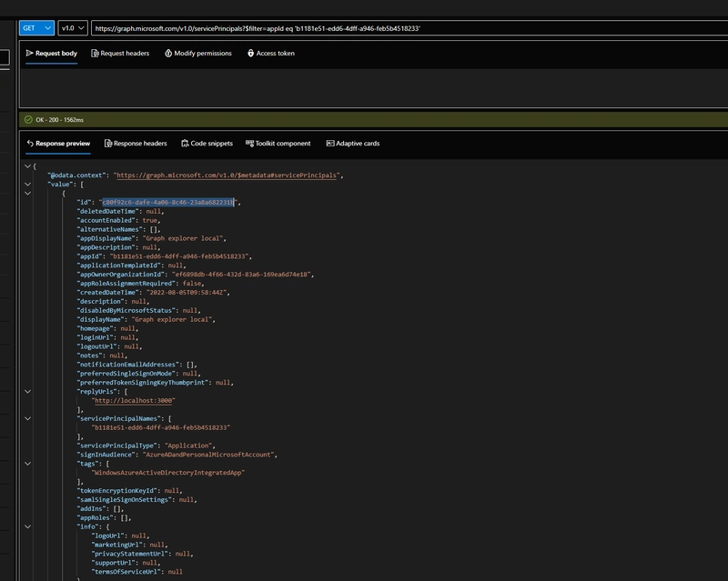The width and height of the screenshot is (728, 581).
Task: Click the request URL input field
Action: coord(409,28)
